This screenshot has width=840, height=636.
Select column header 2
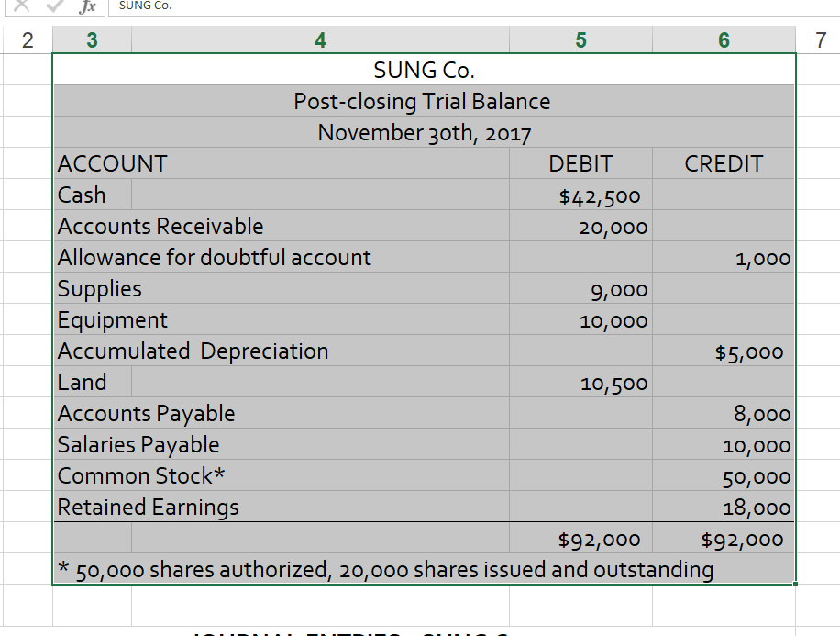pyautogui.click(x=28, y=40)
